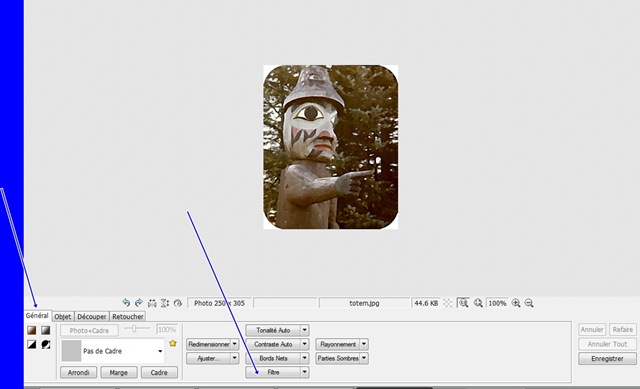Apply the black and white icon
Viewport: 640px width, 389px height.
(x=32, y=344)
